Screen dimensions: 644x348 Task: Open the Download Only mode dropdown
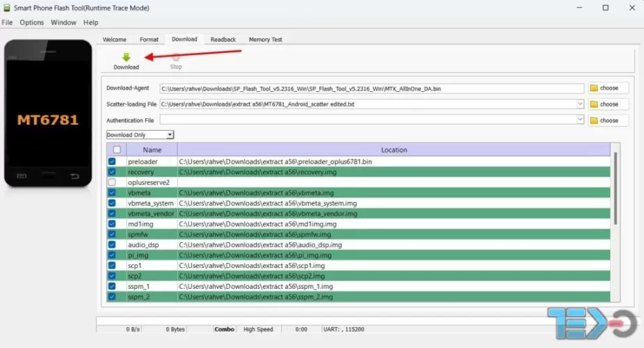point(140,135)
